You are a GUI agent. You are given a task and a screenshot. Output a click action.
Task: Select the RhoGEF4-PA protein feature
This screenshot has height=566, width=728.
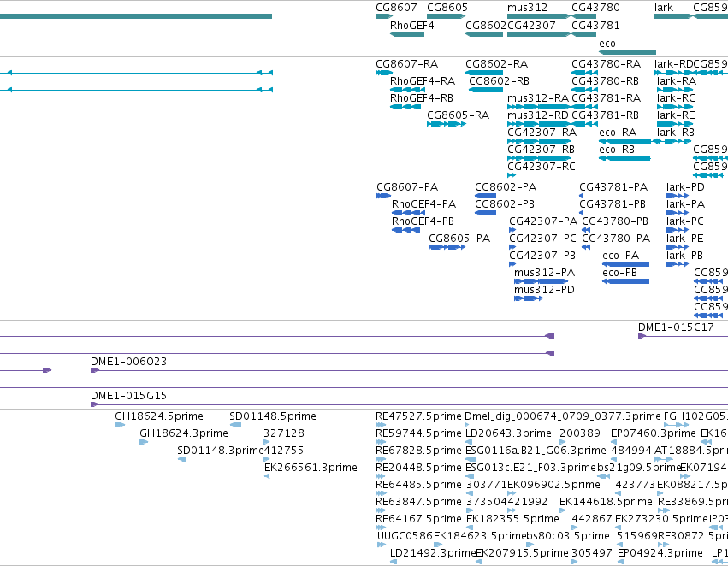point(408,213)
